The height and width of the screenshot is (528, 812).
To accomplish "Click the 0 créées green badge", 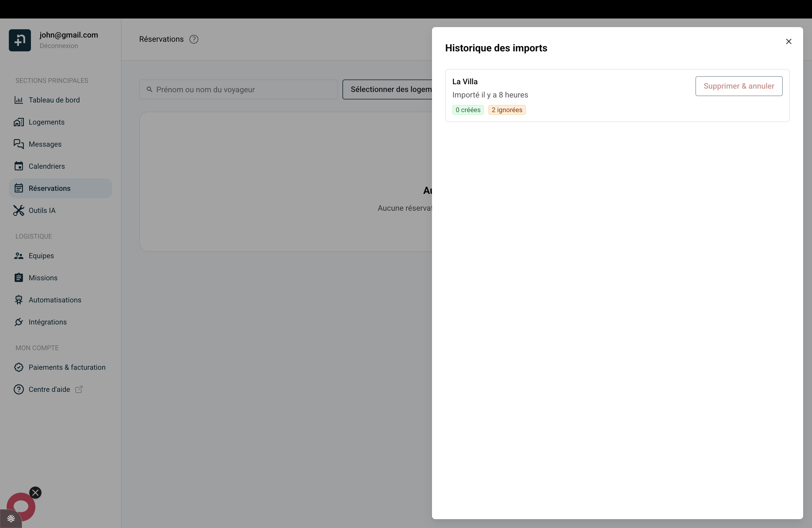I will click(468, 110).
